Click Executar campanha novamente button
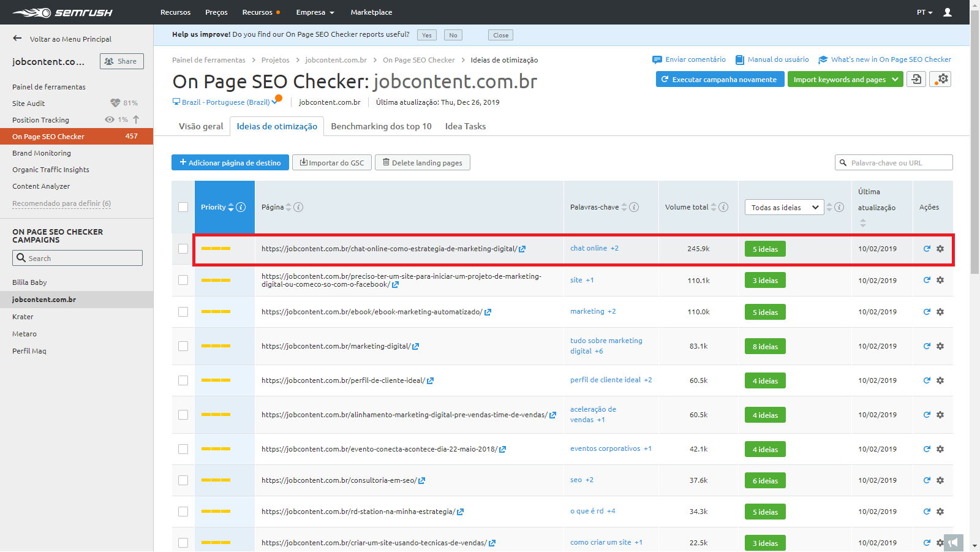This screenshot has width=980, height=552. [720, 80]
